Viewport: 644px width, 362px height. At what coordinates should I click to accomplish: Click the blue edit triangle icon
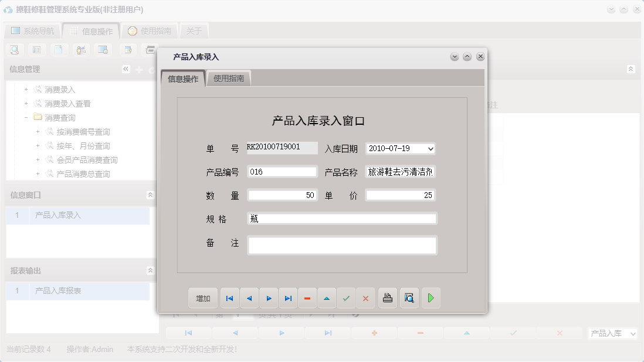click(x=327, y=298)
